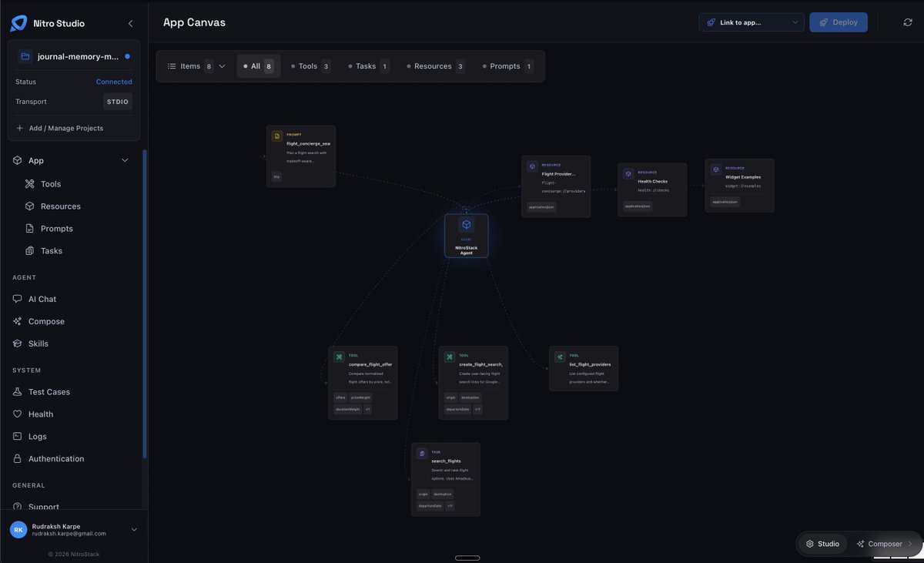Click departureDate tag on create_flight_search node
This screenshot has height=563, width=924.
click(x=457, y=410)
